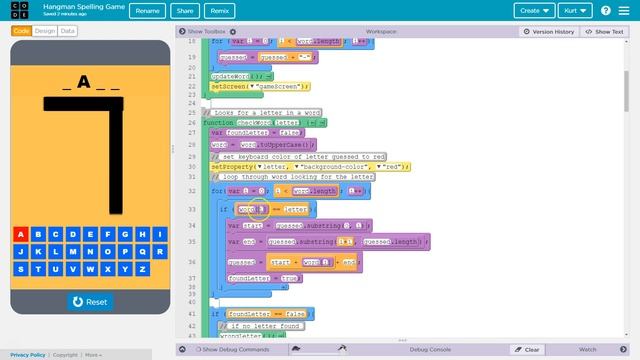The image size is (640, 360).
Task: Click the W letter key
Action: [x=90, y=269]
